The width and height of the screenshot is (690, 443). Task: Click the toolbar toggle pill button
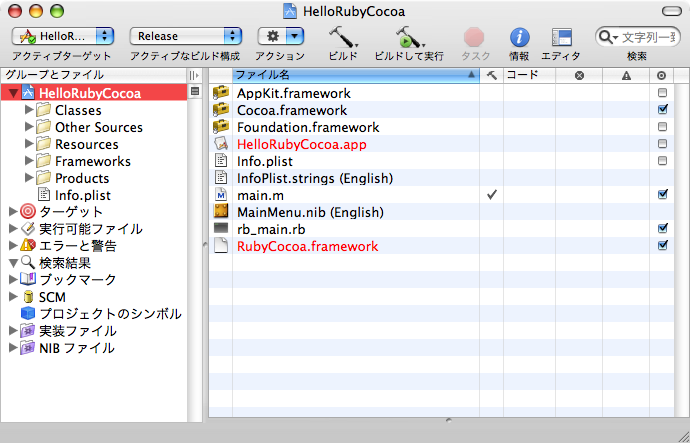coord(672,11)
